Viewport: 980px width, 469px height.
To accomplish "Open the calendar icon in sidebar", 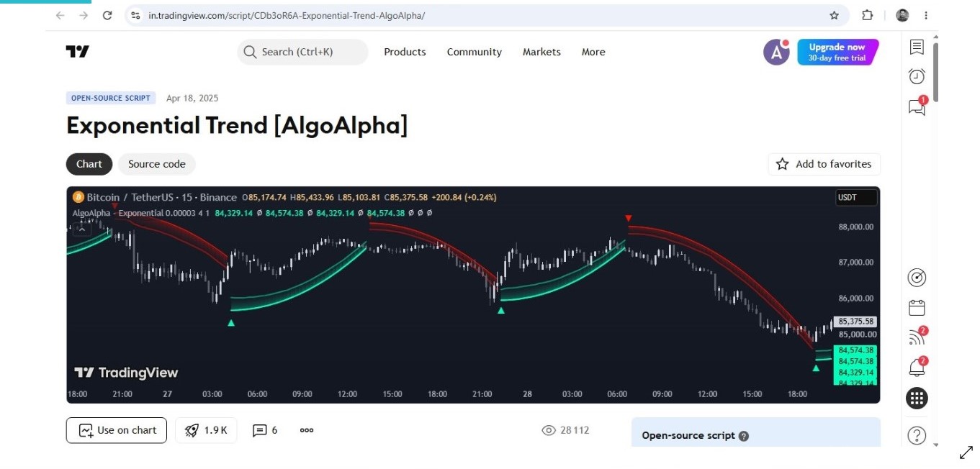I will 917,308.
